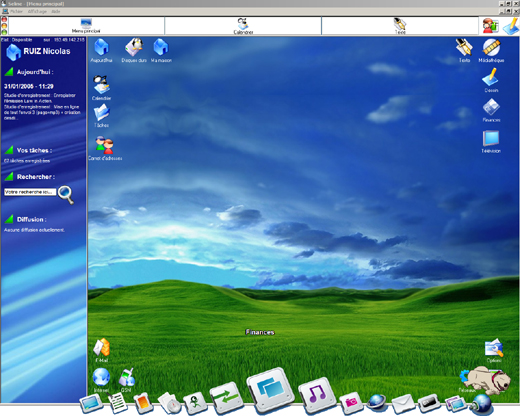Click the checklist notes dock icon
This screenshot has width=520, height=416.
pyautogui.click(x=117, y=403)
